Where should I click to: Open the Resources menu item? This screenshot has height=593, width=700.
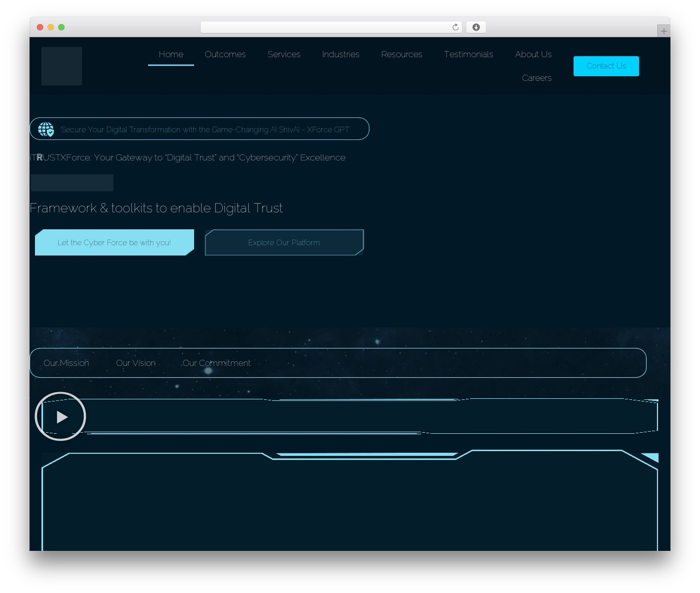(402, 54)
